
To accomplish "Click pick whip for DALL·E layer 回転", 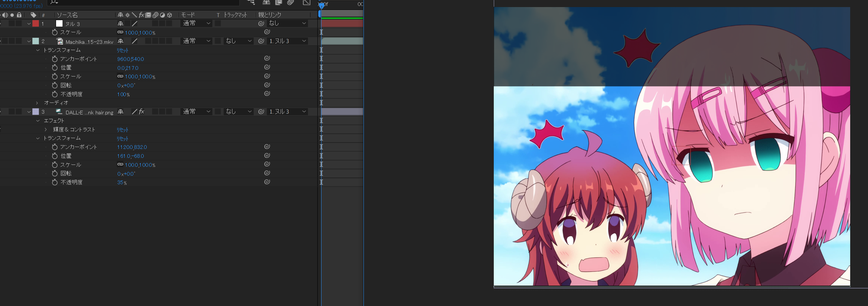I will pyautogui.click(x=267, y=173).
